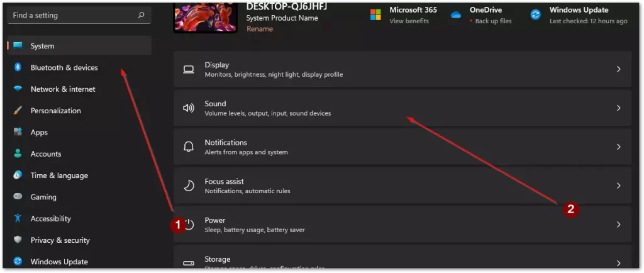Screen dimensions: 644x273
Task: Open the Power settings row
Action: coord(402,224)
